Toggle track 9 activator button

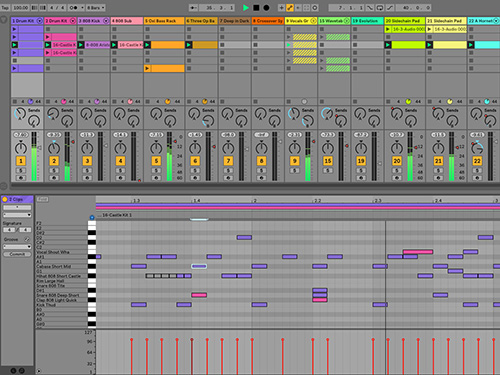click(294, 161)
